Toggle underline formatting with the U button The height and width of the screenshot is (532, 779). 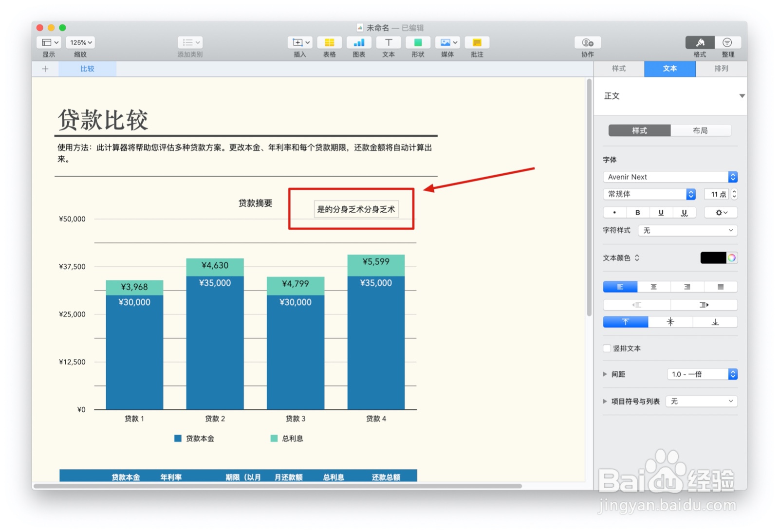click(x=661, y=212)
